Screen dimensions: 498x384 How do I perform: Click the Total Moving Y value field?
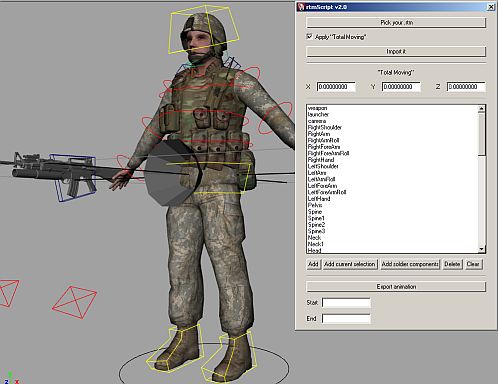tap(401, 87)
